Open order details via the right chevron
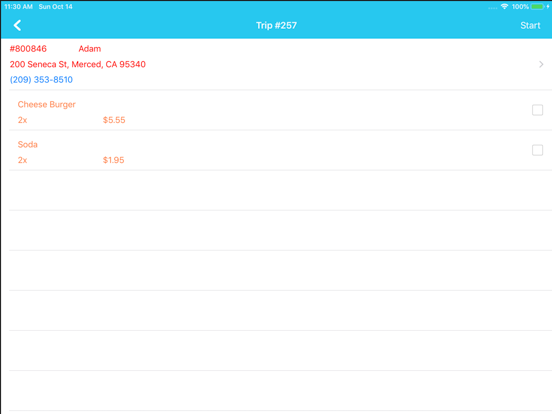552x414 pixels. (x=541, y=64)
